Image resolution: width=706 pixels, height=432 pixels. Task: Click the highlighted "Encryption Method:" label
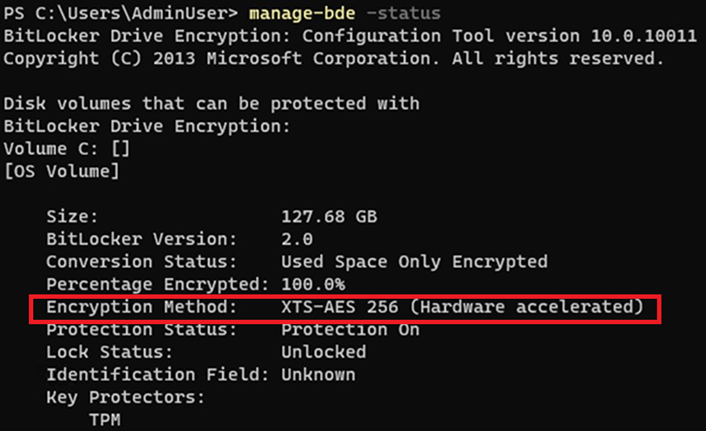click(141, 307)
